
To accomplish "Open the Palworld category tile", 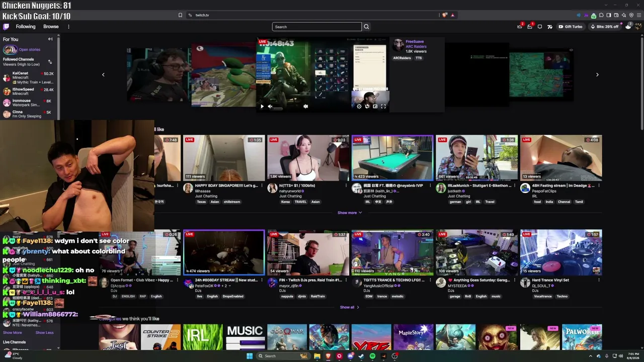I will coord(582,337).
